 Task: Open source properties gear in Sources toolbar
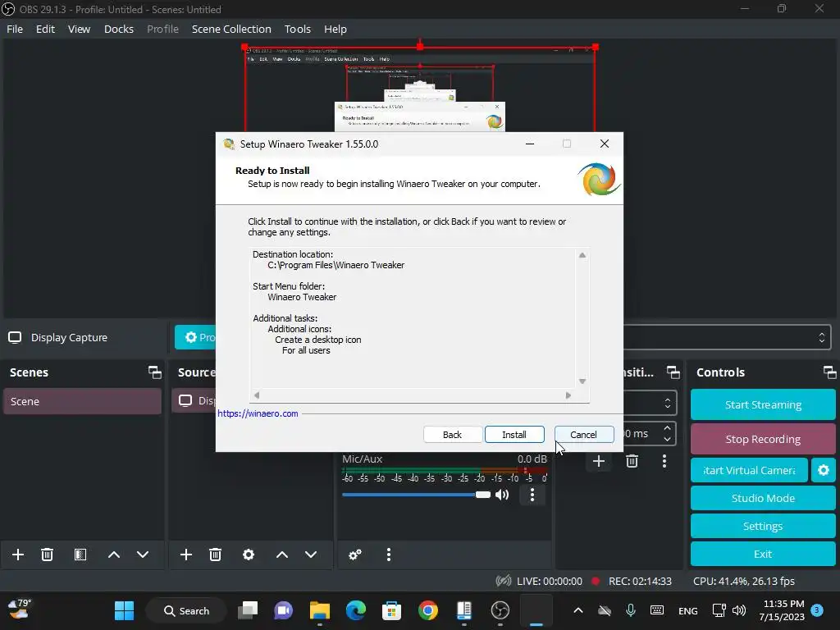click(x=249, y=555)
